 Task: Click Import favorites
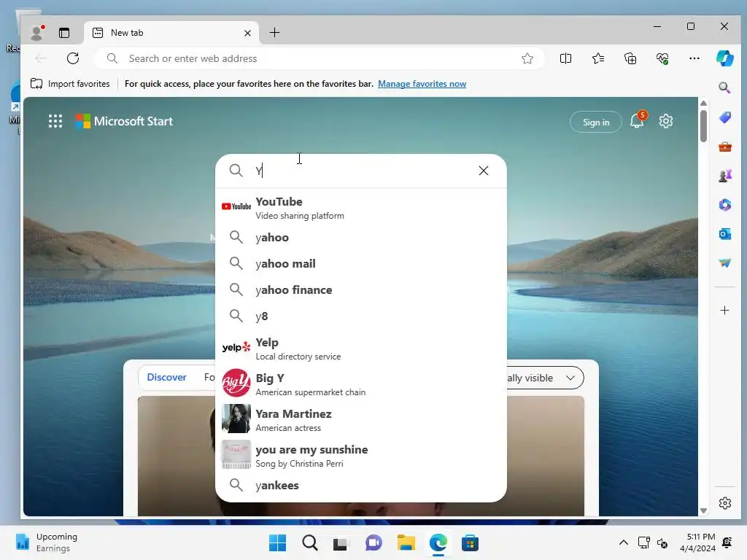pos(70,84)
